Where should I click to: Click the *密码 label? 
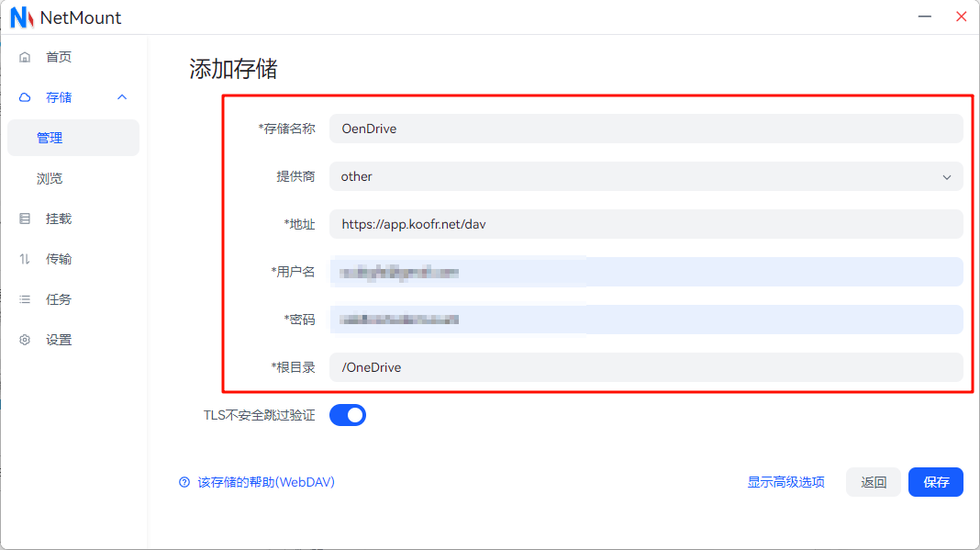(299, 320)
